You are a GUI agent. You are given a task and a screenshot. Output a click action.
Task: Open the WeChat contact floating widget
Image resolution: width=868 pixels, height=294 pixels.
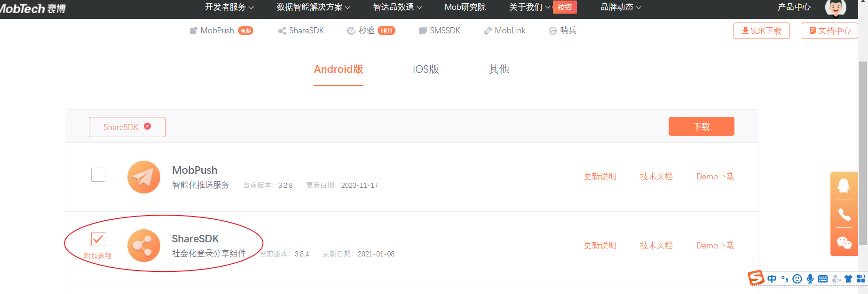click(844, 243)
